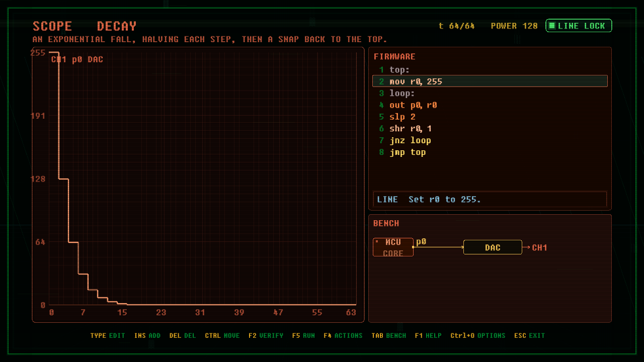Image resolution: width=644 pixels, height=362 pixels.
Task: Click y-axis value 64
Action: click(x=40, y=242)
